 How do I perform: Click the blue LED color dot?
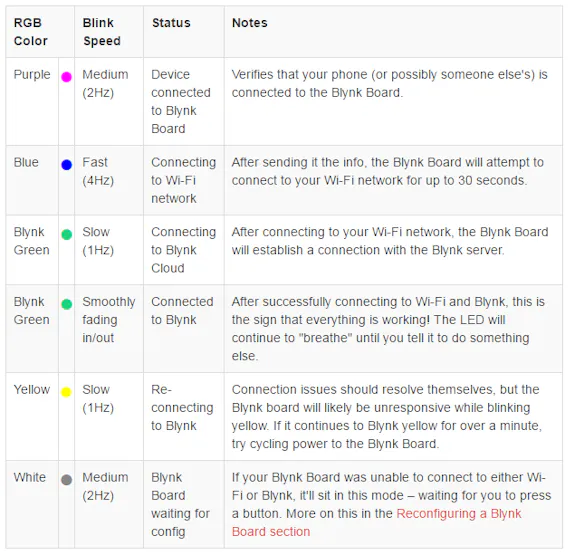click(67, 165)
